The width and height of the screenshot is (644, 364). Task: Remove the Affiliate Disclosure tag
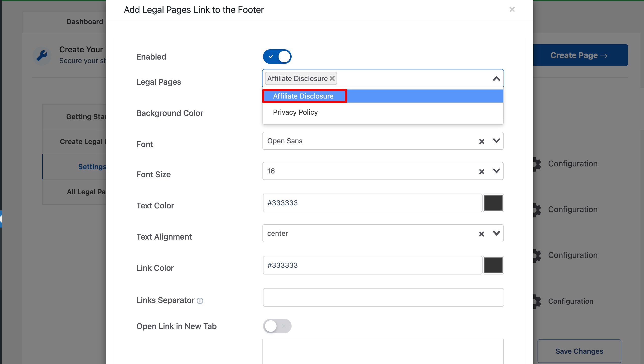coord(332,78)
